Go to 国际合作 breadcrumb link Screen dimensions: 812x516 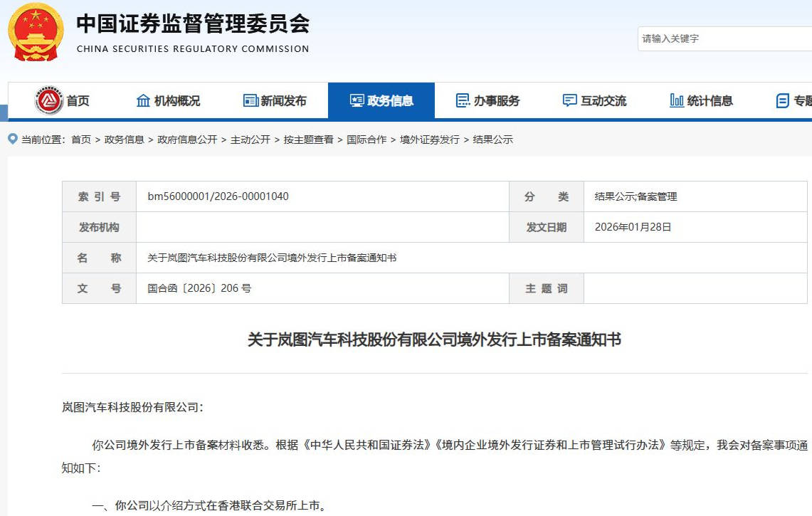[x=367, y=139]
